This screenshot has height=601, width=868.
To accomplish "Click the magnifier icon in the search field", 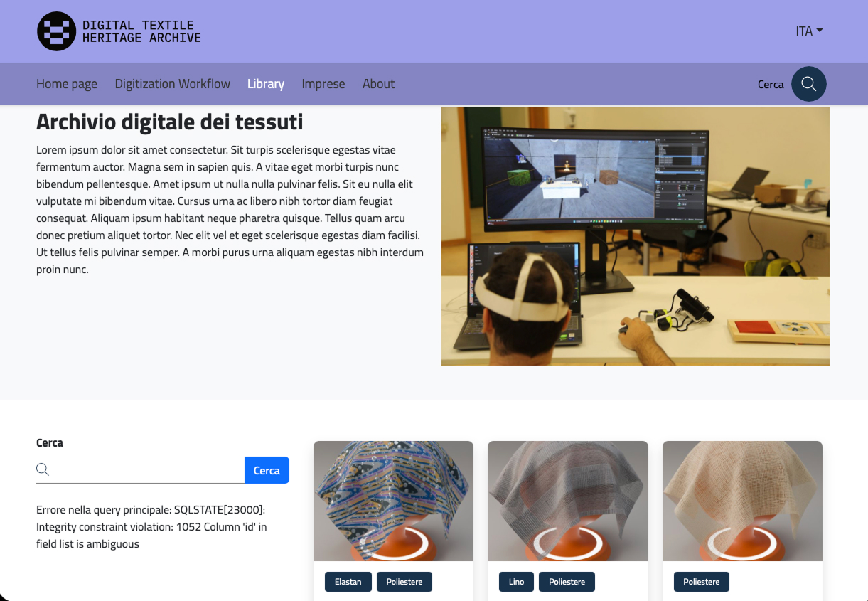I will (43, 469).
